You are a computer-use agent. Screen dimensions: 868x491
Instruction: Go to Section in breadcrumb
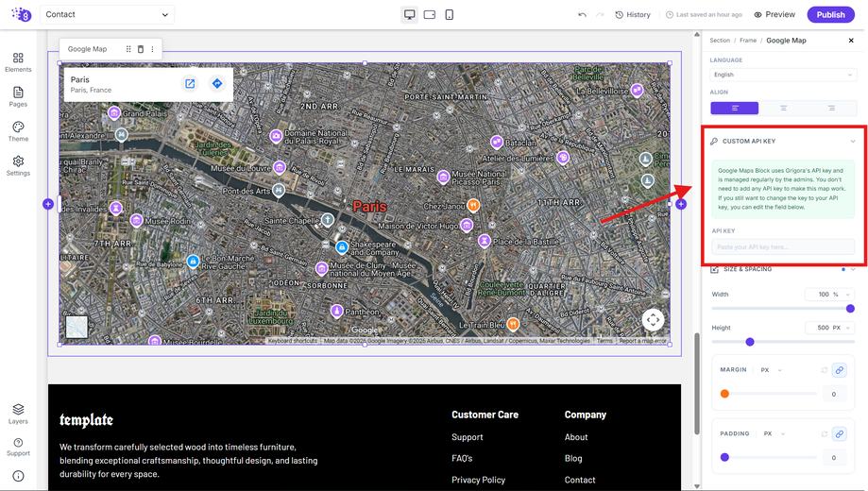coord(720,41)
